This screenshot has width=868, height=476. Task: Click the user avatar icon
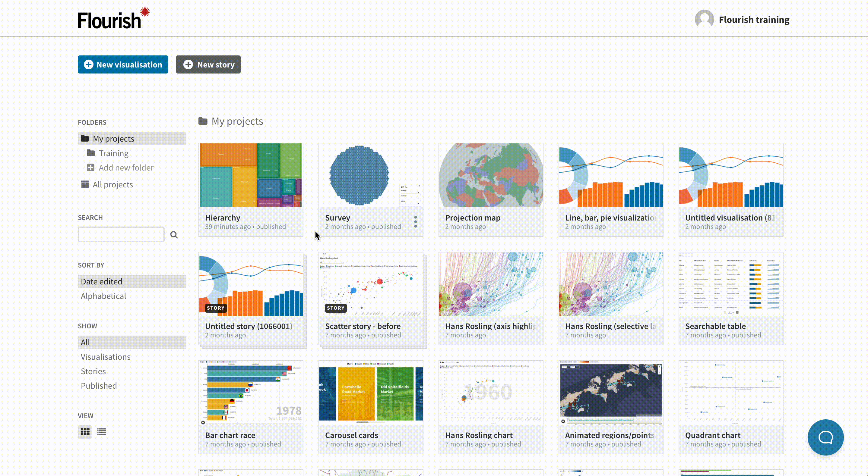704,19
